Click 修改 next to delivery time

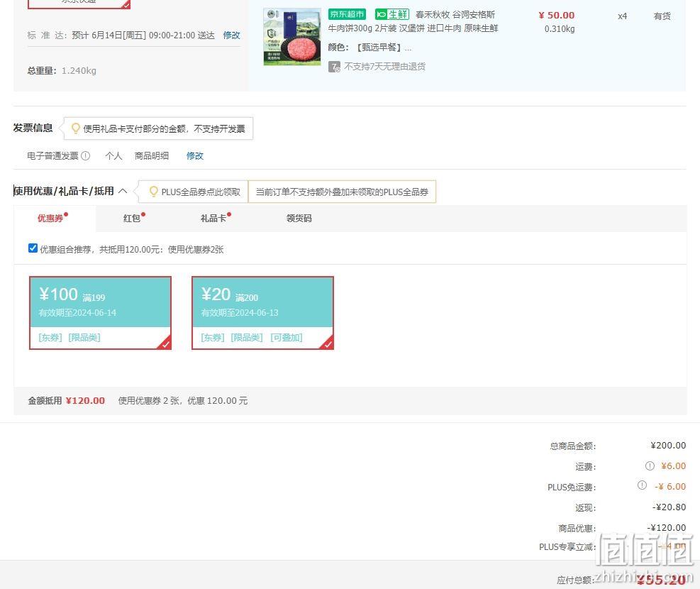pyautogui.click(x=231, y=35)
